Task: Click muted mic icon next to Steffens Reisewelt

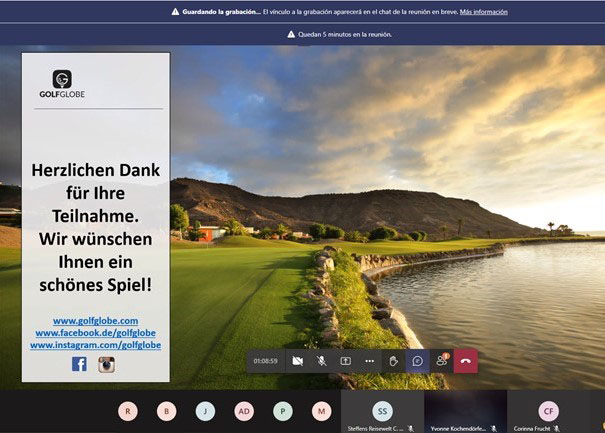Action: click(x=411, y=428)
